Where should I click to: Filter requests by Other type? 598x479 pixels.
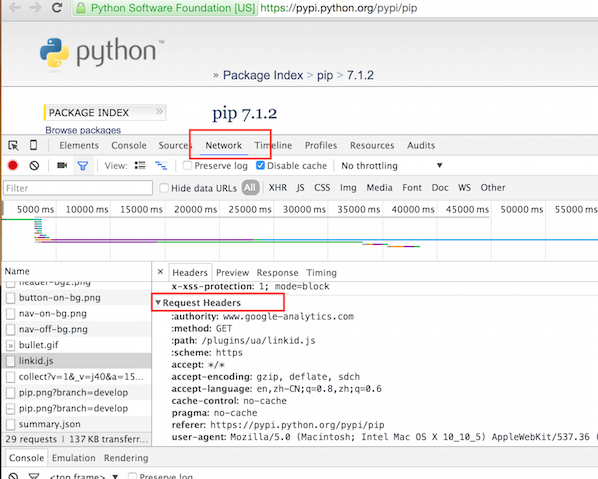[493, 188]
